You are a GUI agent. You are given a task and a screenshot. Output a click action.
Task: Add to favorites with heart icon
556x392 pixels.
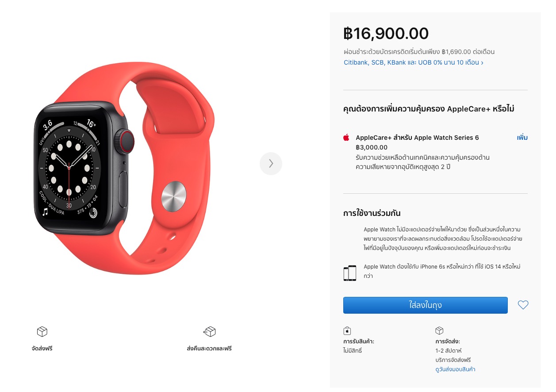tap(523, 305)
